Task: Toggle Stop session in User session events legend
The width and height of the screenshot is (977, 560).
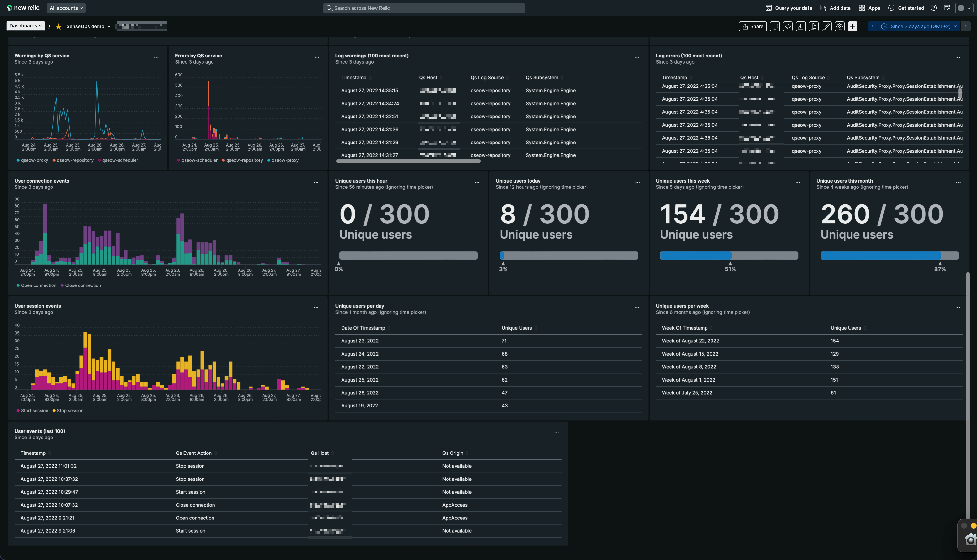Action: coord(68,410)
